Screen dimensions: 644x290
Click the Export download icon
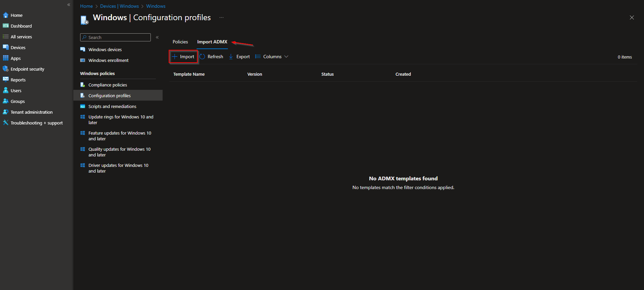point(231,57)
